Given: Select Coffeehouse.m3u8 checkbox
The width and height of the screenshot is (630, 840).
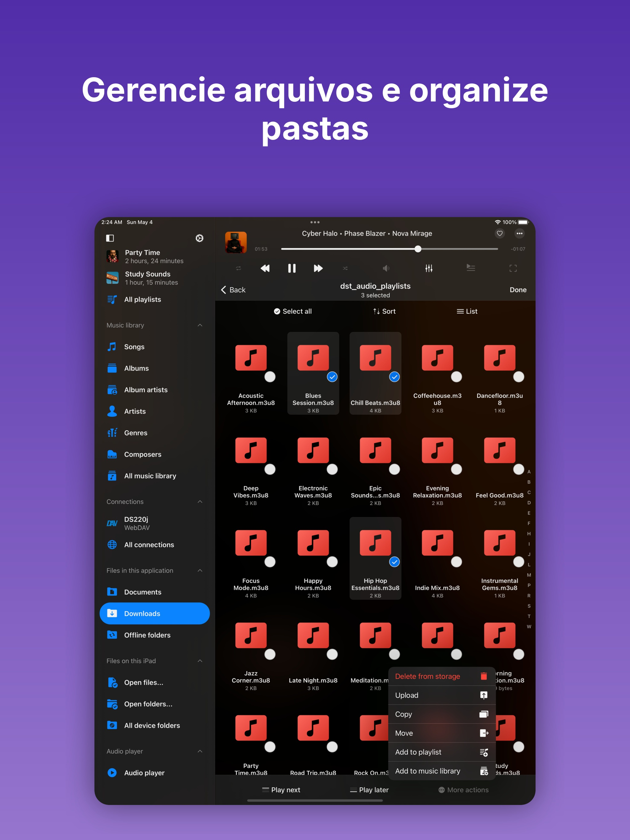Looking at the screenshot, I should pyautogui.click(x=457, y=377).
